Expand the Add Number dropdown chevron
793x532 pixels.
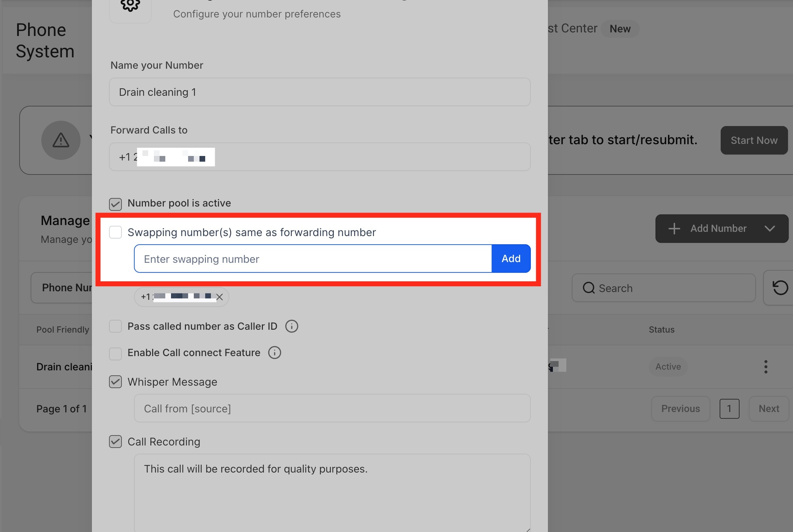pos(769,229)
